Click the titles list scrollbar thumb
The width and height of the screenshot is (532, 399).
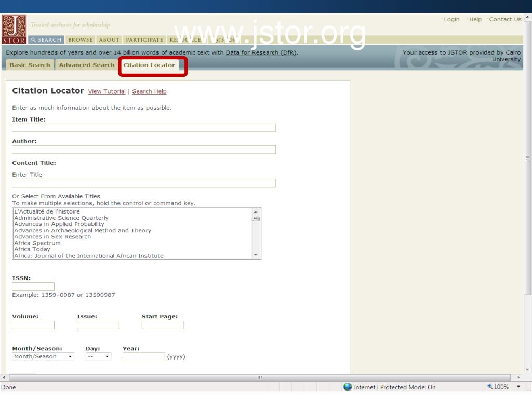pos(256,219)
